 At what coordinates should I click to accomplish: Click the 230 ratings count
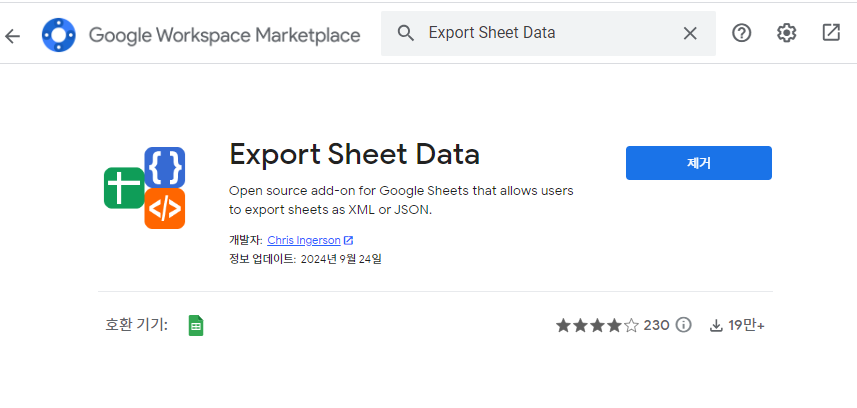point(656,325)
